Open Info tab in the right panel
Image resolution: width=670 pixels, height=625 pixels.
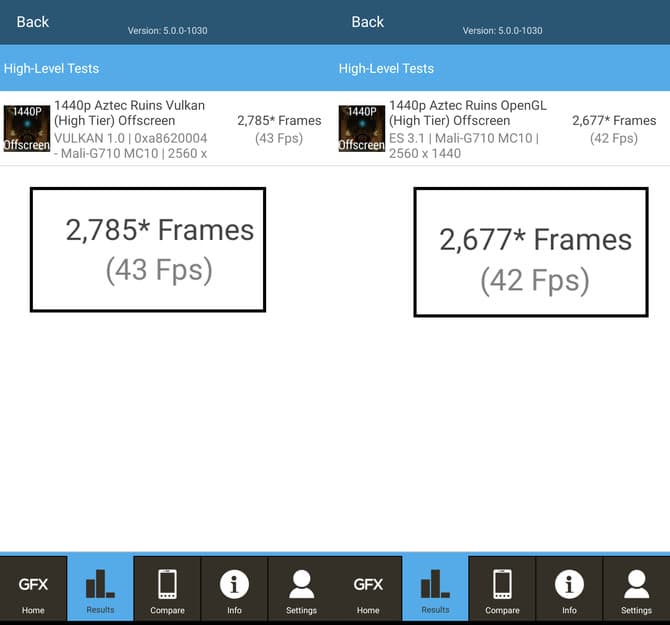pyautogui.click(x=569, y=590)
